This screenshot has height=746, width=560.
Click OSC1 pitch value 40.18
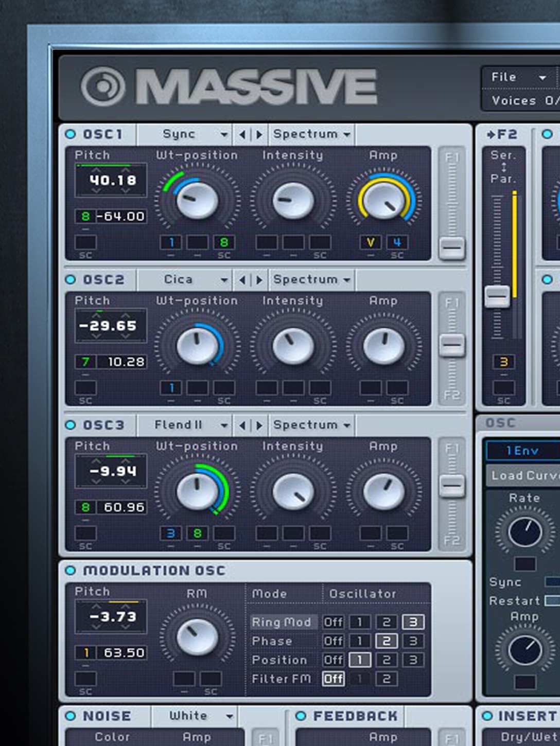pos(113,180)
